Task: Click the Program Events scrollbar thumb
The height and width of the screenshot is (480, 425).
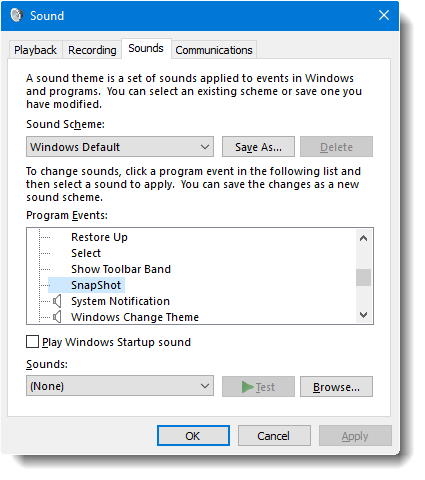Action: pos(363,277)
